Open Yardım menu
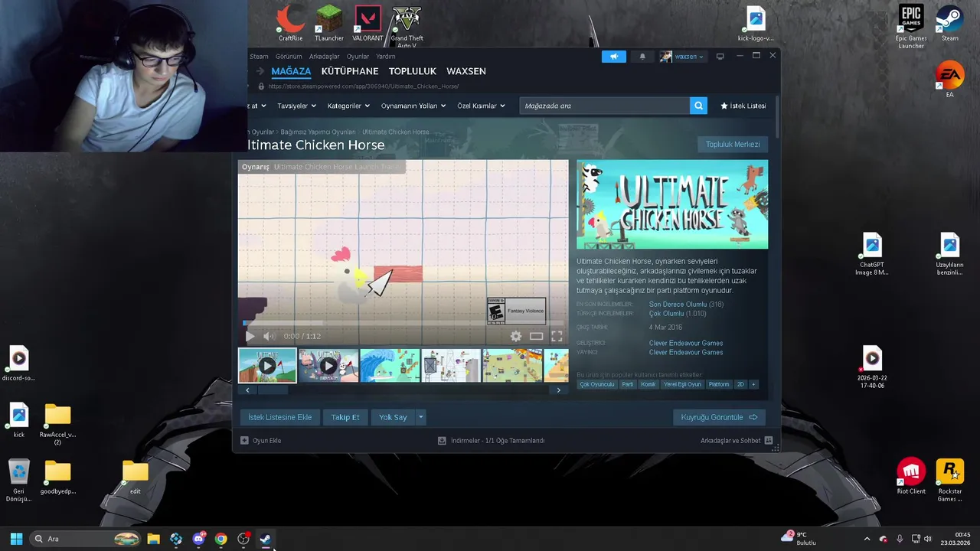This screenshot has width=980, height=551. pos(386,57)
